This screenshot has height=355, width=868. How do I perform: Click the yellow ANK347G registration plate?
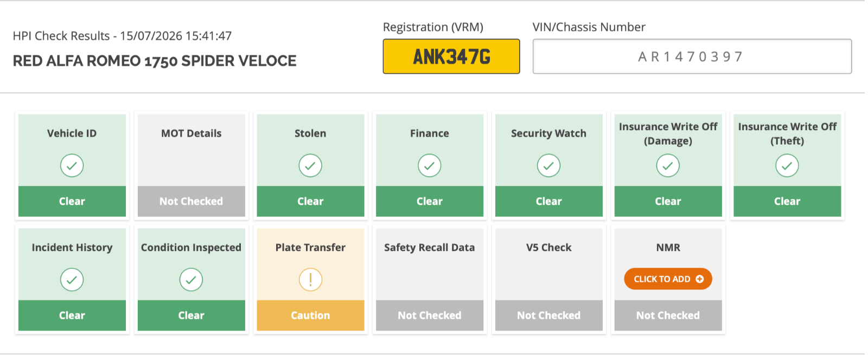[x=451, y=56]
